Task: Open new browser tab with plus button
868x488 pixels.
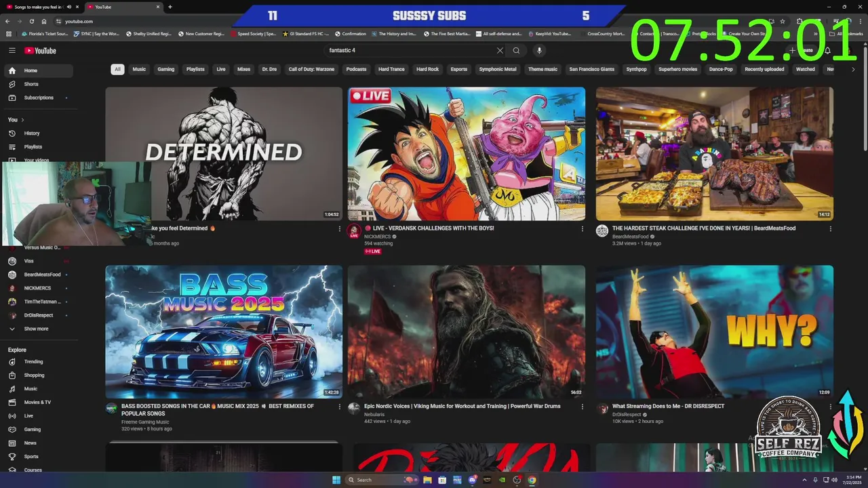Action: (x=170, y=7)
